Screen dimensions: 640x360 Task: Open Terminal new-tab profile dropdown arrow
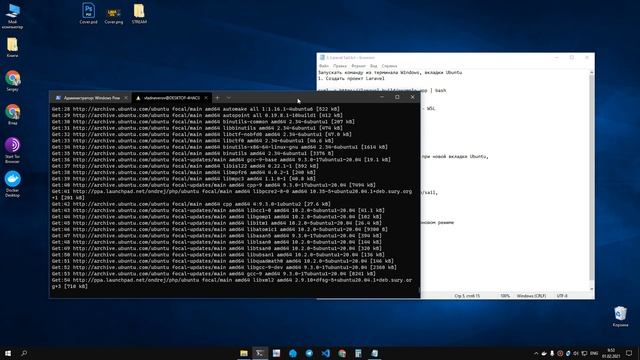point(229,98)
